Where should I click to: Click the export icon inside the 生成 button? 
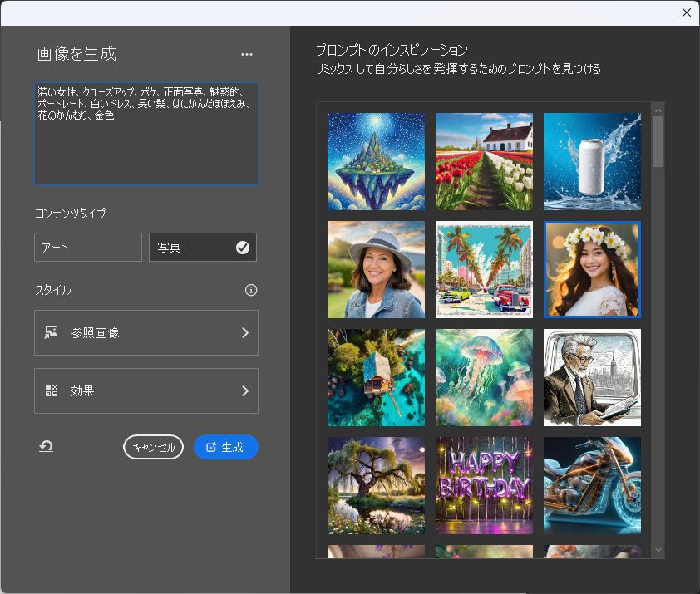pos(214,447)
